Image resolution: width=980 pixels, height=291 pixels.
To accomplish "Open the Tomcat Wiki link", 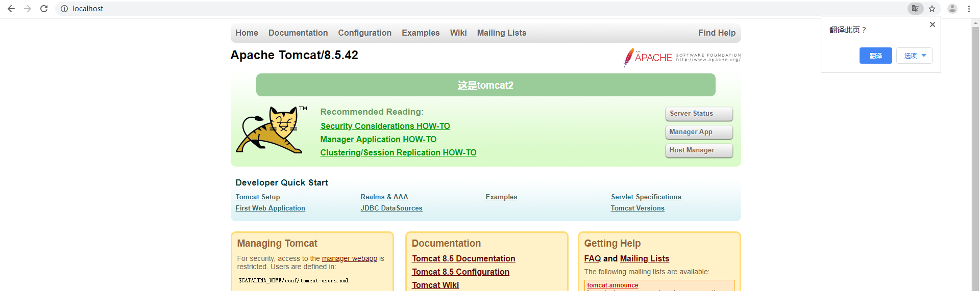I will tap(435, 285).
